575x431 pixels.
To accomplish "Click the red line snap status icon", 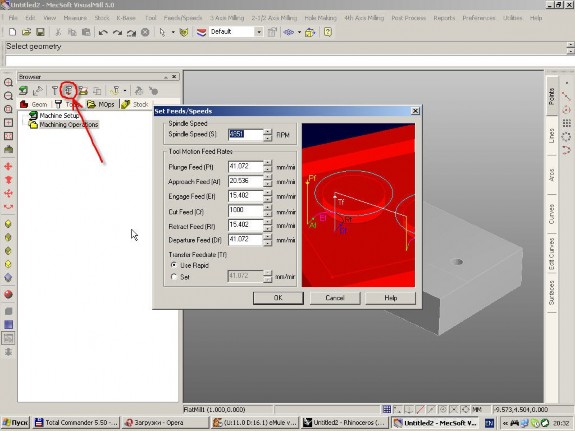I will click(420, 409).
